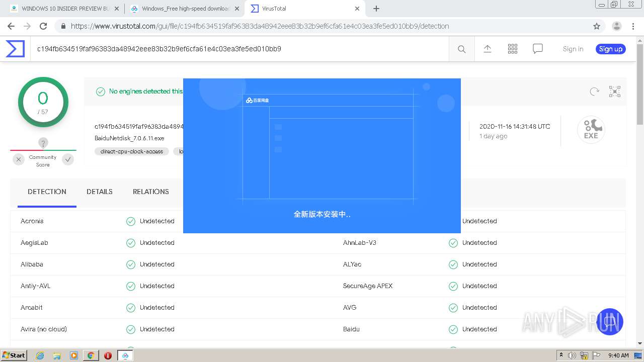The width and height of the screenshot is (644, 362).
Task: Switch to the DETAILS tab
Action: click(x=100, y=192)
